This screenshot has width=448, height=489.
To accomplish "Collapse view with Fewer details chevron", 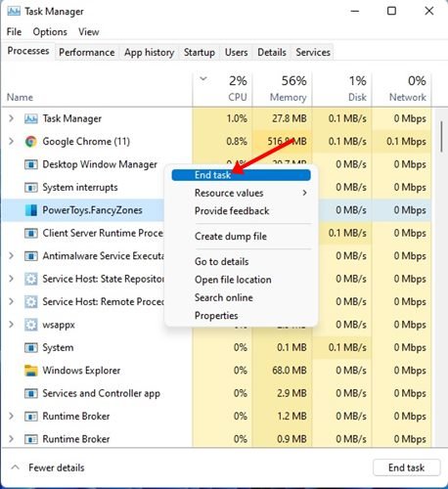I will point(15,467).
